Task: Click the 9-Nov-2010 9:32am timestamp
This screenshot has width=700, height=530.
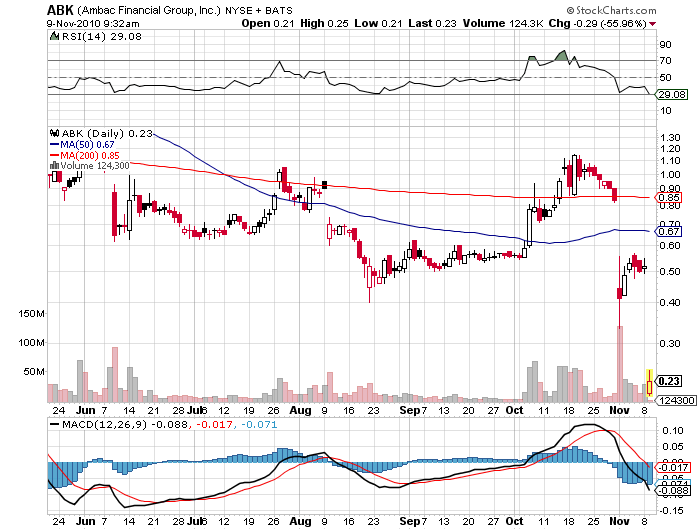Action: 93,24
